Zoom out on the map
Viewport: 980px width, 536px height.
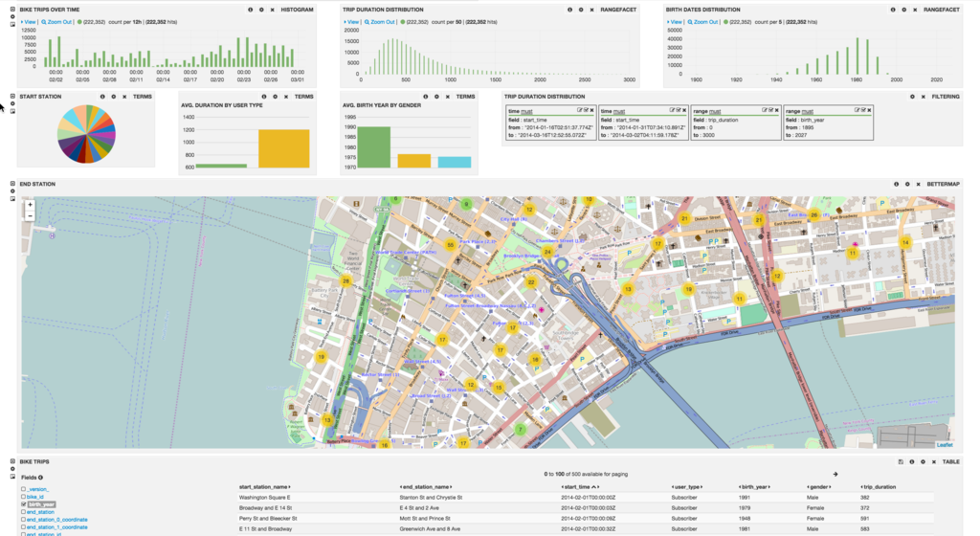pyautogui.click(x=30, y=216)
